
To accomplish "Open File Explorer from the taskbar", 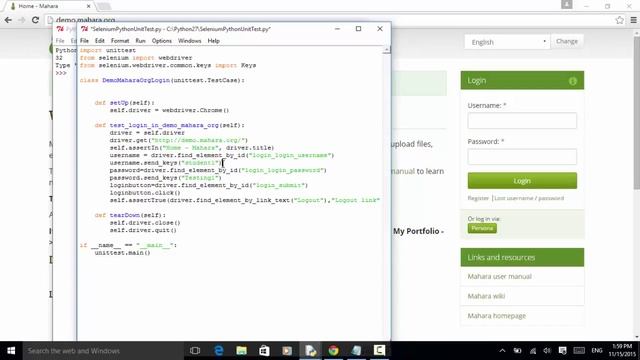I will point(241,351).
